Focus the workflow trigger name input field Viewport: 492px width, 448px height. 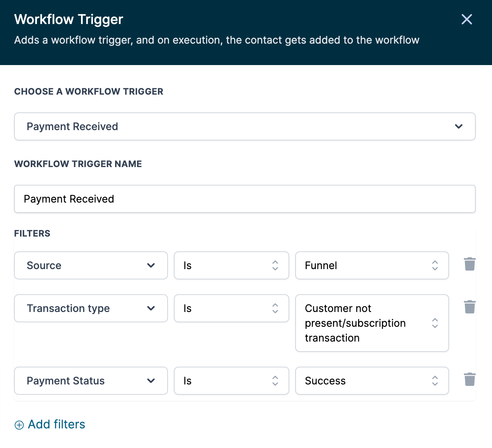(x=244, y=199)
